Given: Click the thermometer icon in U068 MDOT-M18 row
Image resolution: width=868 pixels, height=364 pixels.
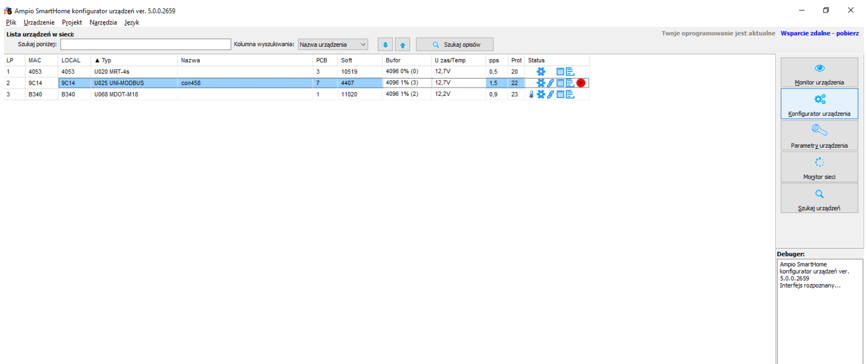Looking at the screenshot, I should pos(531,94).
